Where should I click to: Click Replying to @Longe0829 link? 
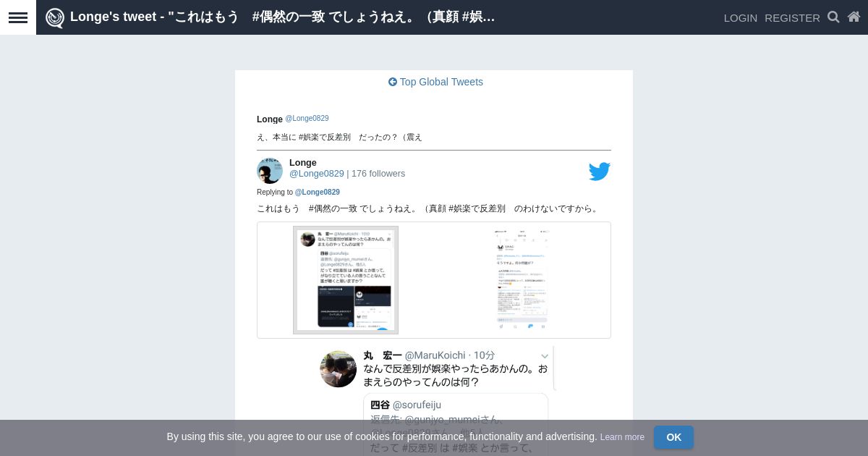point(317,193)
